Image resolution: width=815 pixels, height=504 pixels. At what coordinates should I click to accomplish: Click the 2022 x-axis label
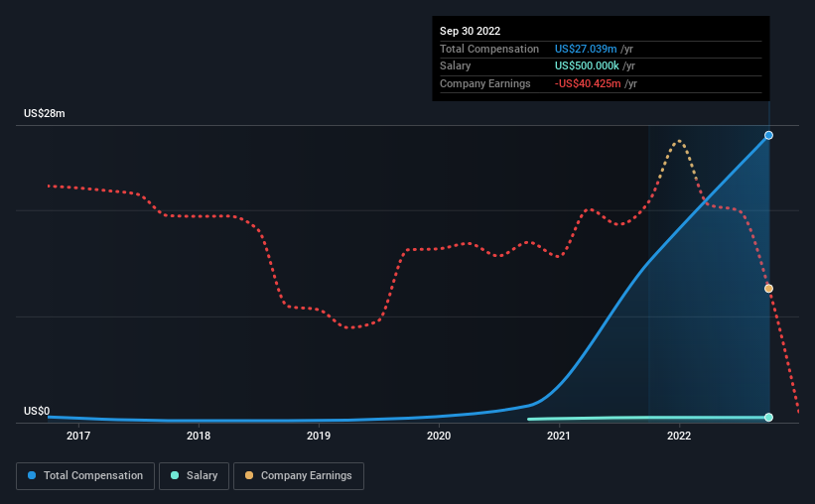(679, 436)
